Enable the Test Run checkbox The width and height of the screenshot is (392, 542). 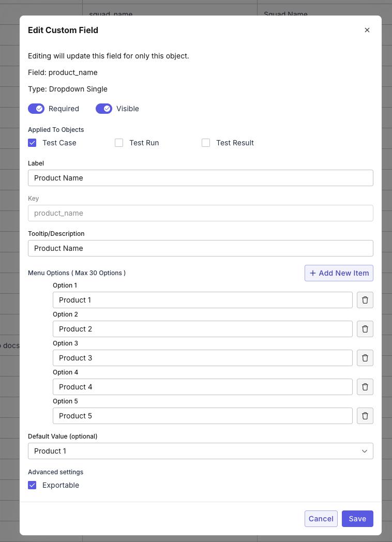(119, 142)
